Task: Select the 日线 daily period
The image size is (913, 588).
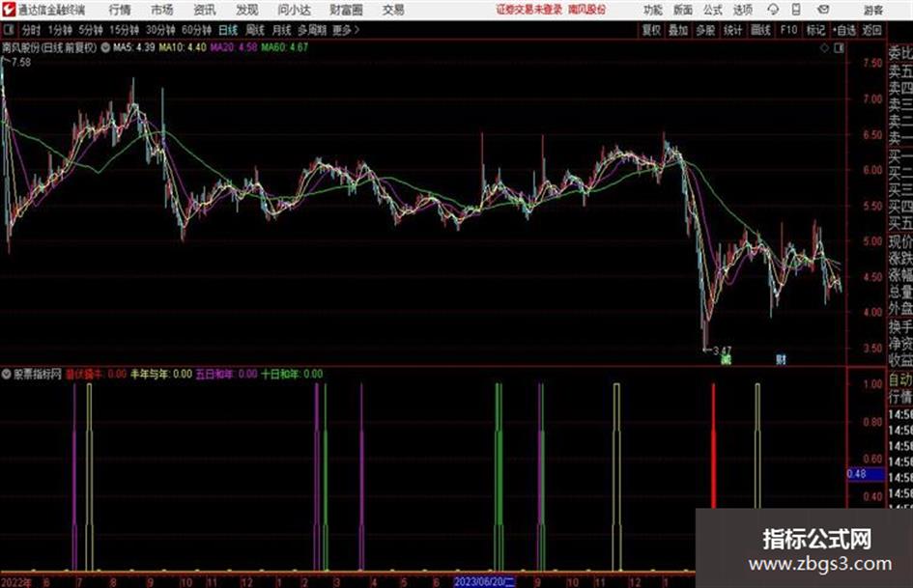Action: click(x=228, y=30)
